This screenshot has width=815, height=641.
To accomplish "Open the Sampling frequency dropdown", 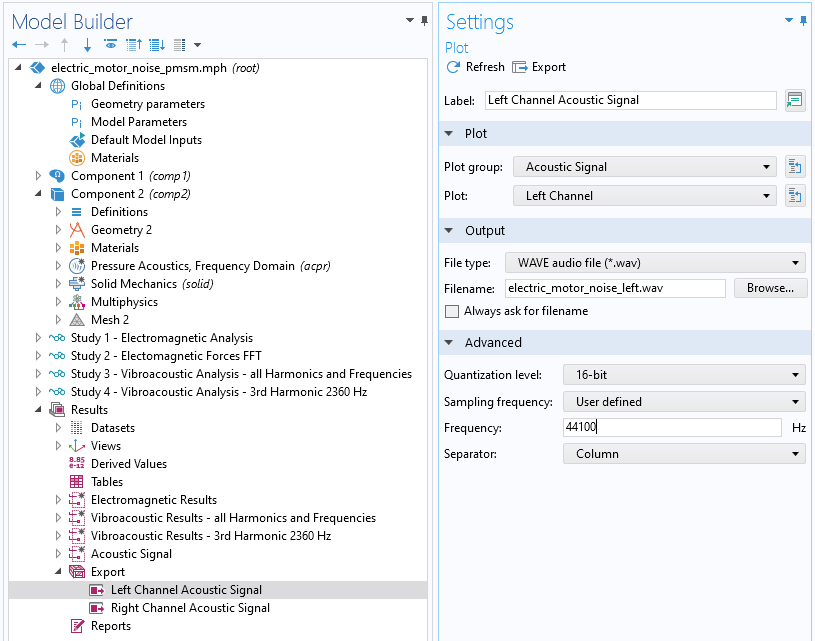I will click(683, 402).
